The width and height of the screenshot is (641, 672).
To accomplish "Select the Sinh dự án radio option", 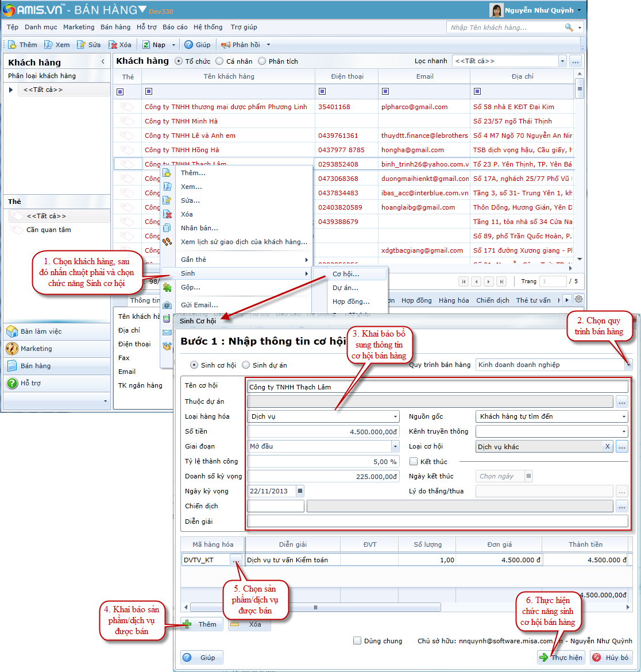I will 246,365.
